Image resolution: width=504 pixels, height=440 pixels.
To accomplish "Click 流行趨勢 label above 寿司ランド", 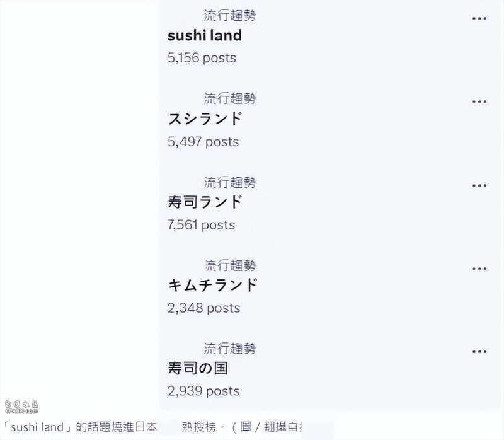I will coord(230,182).
